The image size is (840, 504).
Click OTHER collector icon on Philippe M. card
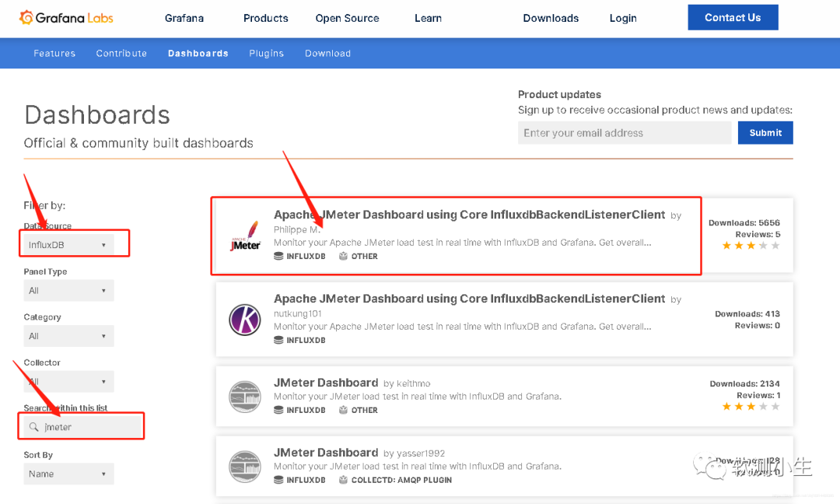coord(344,256)
